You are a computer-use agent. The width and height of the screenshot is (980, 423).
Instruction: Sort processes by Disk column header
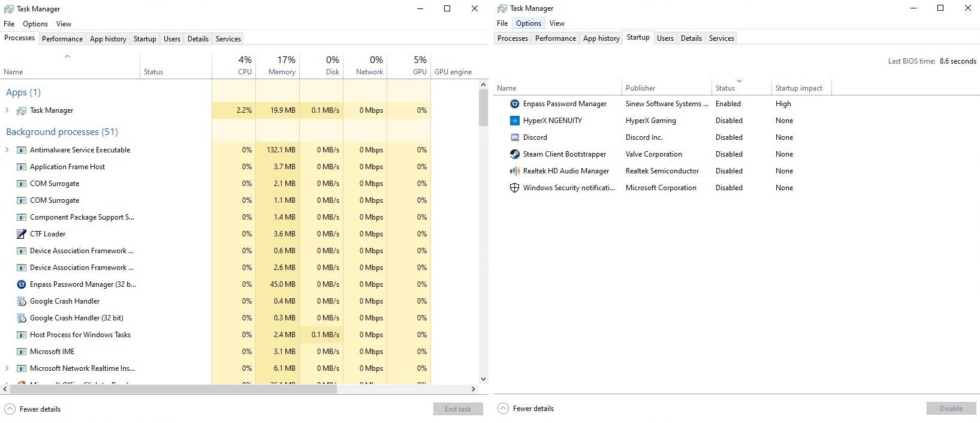coord(321,66)
